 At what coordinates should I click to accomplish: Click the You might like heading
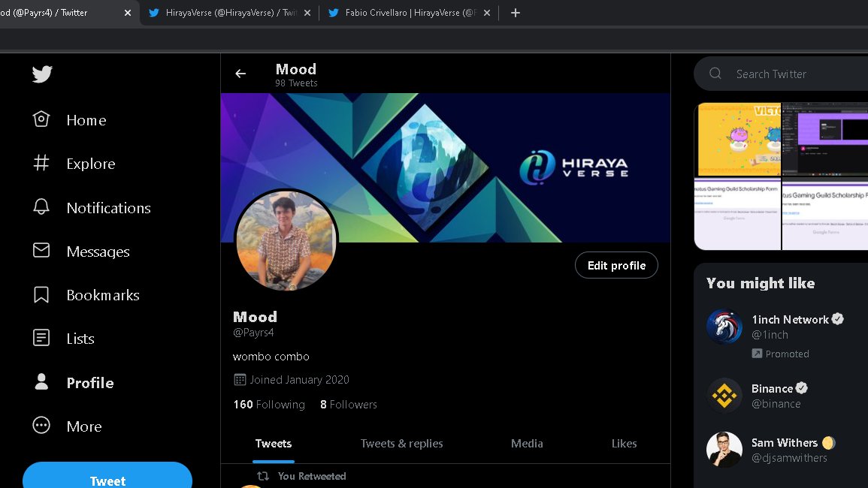[761, 283]
